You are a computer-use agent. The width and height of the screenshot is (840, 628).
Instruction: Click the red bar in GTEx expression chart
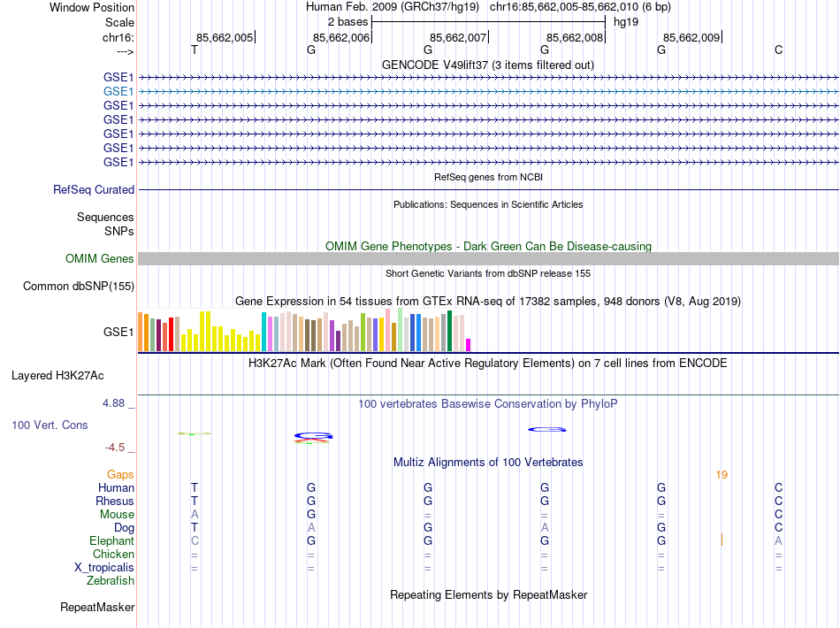pyautogui.click(x=171, y=334)
